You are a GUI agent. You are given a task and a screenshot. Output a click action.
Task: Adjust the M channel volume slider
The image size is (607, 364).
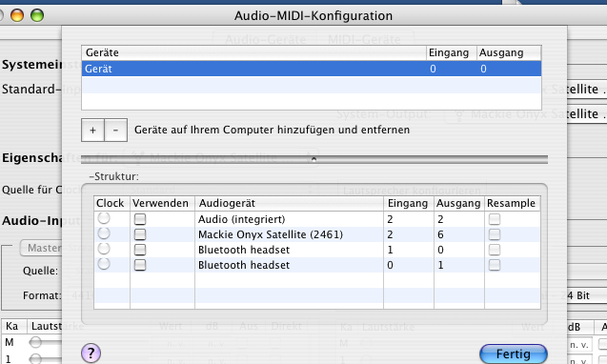click(x=35, y=343)
